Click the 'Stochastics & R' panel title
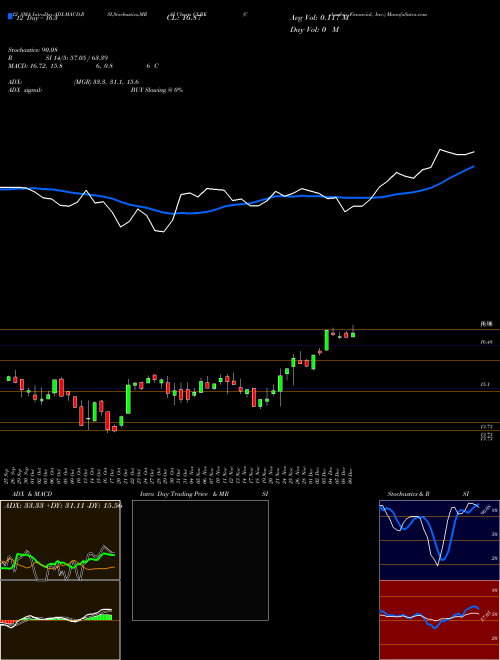500x660 pixels. coord(408,494)
